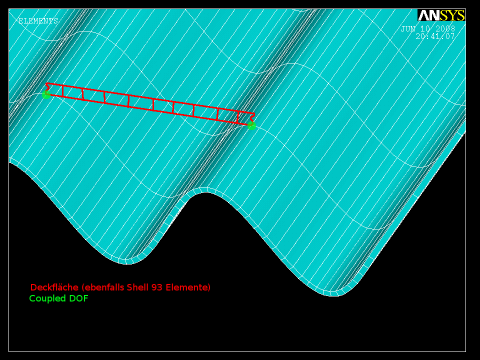Select the right green coupled DOF node
Screen dimensions: 480x360
click(x=252, y=125)
